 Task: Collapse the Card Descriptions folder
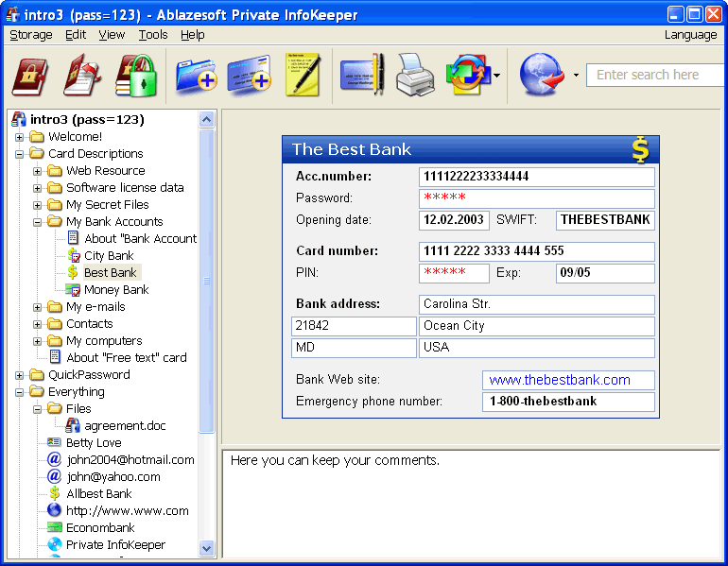19,154
